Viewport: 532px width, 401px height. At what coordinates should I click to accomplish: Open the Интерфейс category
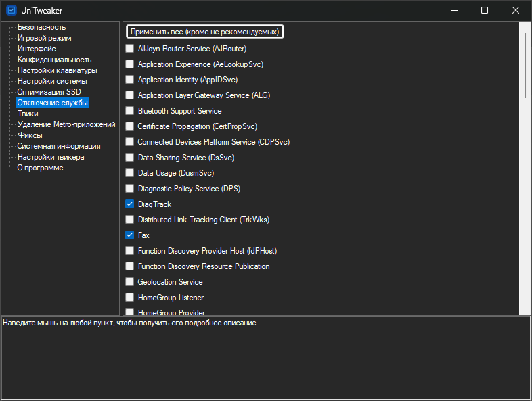coord(37,49)
